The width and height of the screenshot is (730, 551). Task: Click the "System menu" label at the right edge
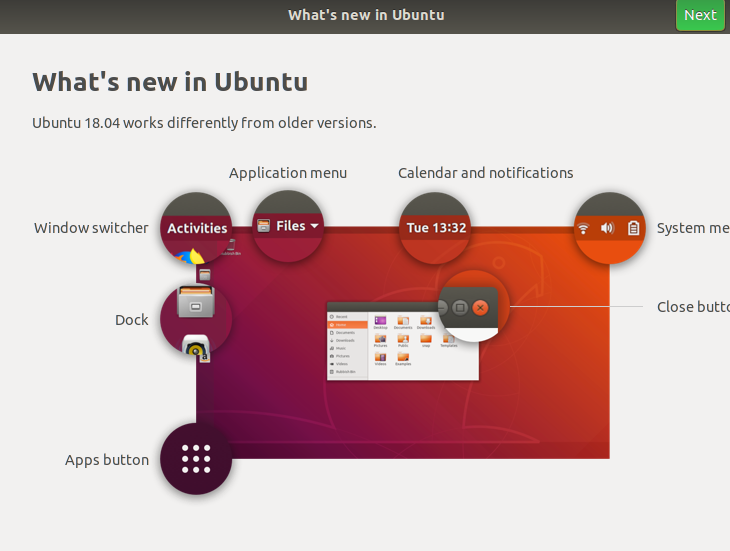coord(693,228)
